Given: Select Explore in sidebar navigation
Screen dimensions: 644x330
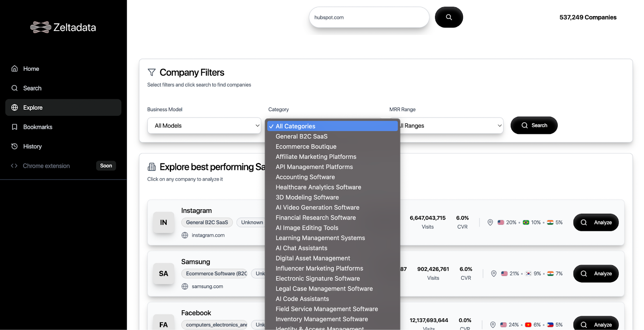Looking at the screenshot, I should (x=63, y=107).
